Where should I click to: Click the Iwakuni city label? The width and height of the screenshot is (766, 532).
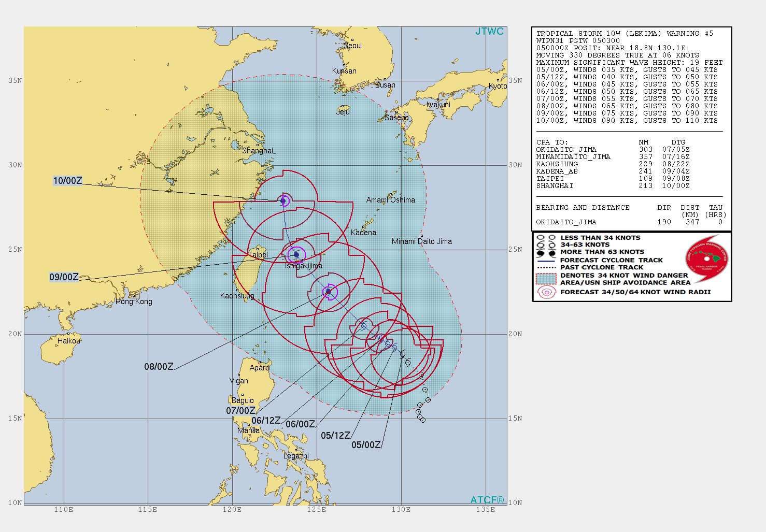(438, 105)
